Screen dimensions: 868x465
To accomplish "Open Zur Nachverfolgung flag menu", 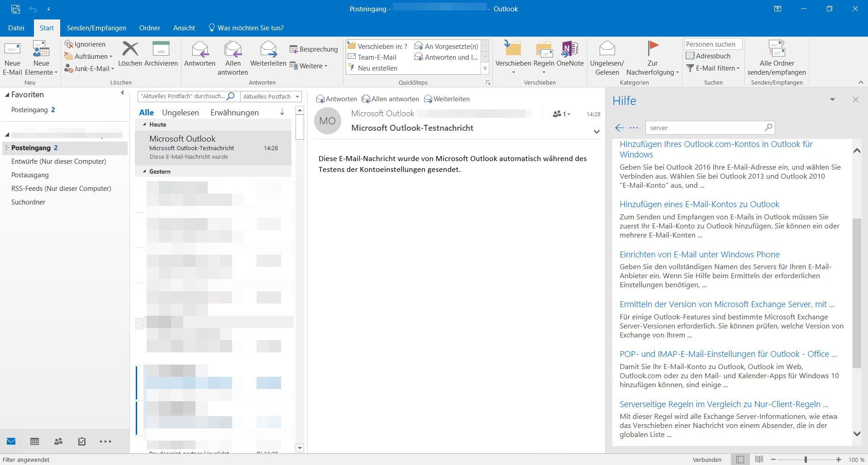I will pos(653,58).
